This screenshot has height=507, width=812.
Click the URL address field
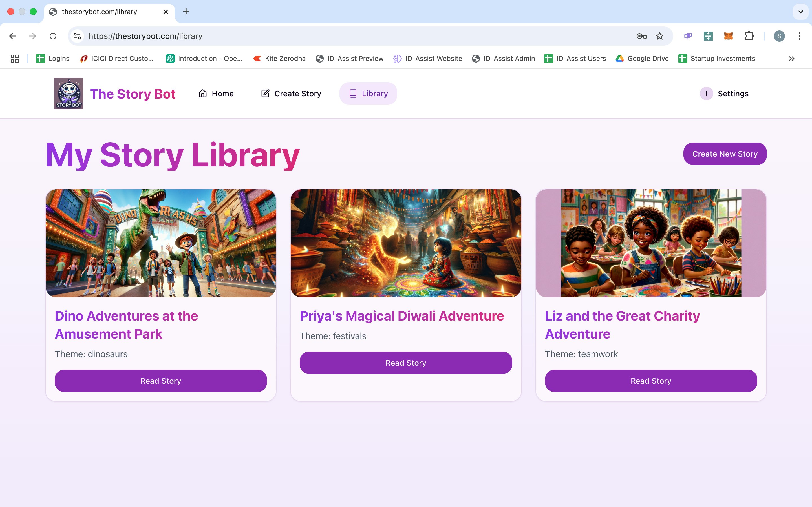(336, 36)
